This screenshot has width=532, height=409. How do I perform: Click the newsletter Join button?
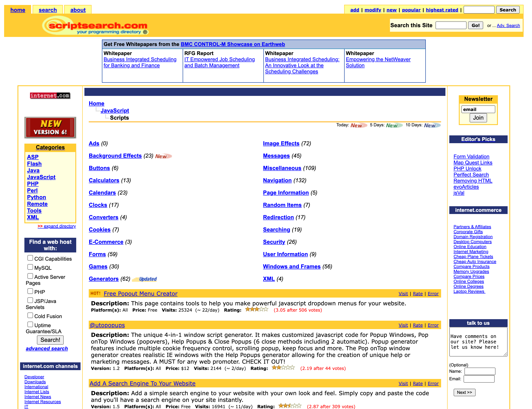[x=478, y=118]
